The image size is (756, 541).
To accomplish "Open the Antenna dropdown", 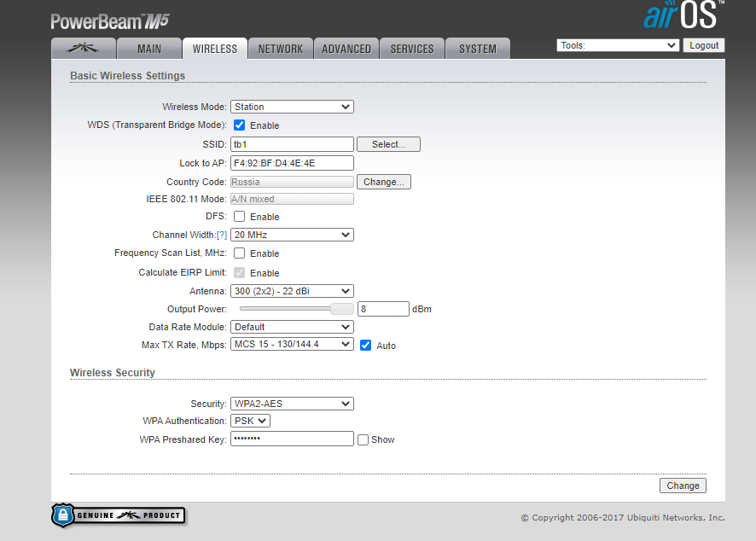I will click(x=292, y=291).
